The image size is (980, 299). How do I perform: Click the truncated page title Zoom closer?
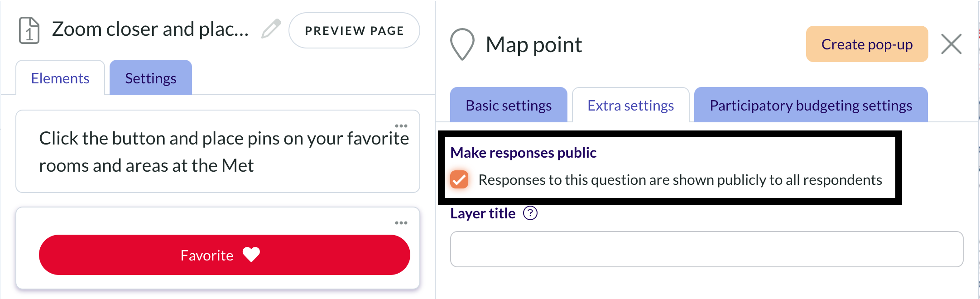[150, 29]
